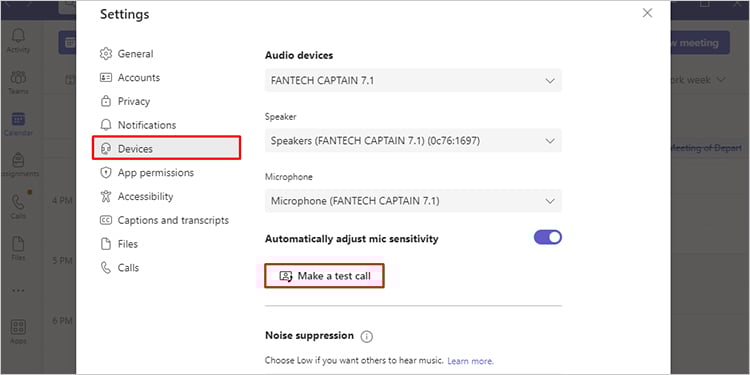Image resolution: width=750 pixels, height=375 pixels.
Task: Close the Settings dialog
Action: [x=647, y=13]
